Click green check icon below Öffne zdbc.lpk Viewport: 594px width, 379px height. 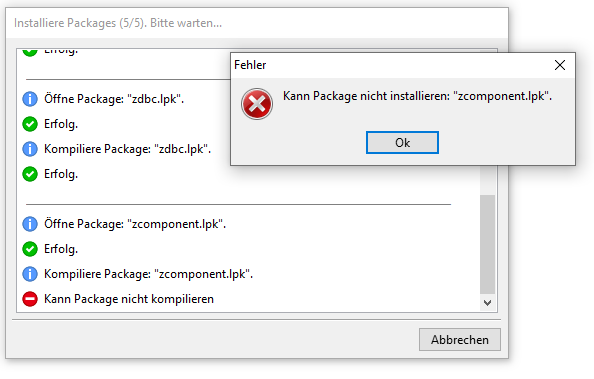click(x=30, y=124)
